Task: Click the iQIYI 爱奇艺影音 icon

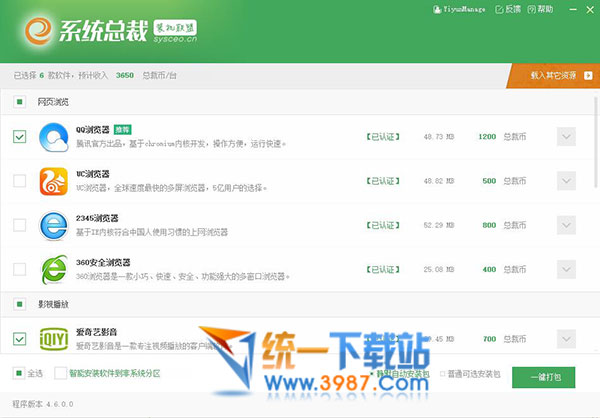Action: point(54,339)
